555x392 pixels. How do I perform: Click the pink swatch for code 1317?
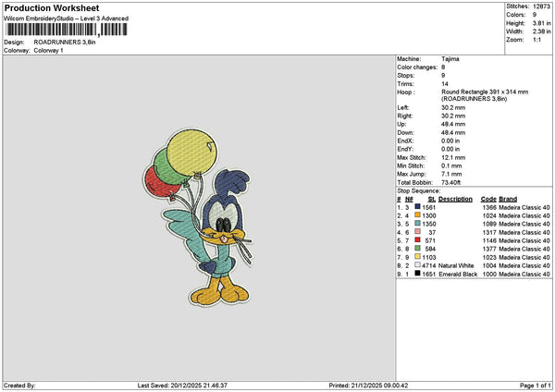pyautogui.click(x=418, y=232)
